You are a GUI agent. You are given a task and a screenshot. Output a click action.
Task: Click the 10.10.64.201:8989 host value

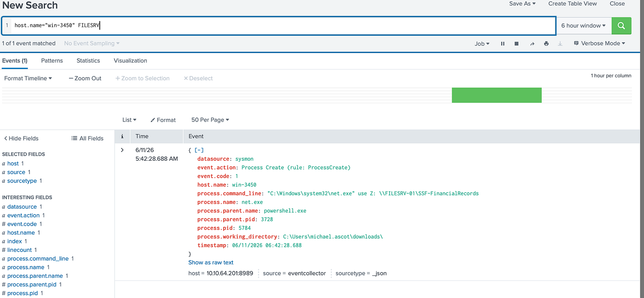coord(230,274)
